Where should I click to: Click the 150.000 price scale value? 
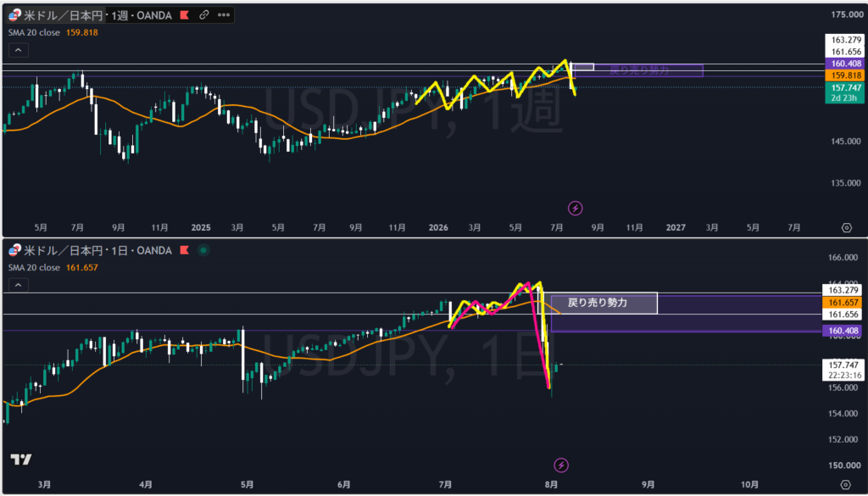847,465
